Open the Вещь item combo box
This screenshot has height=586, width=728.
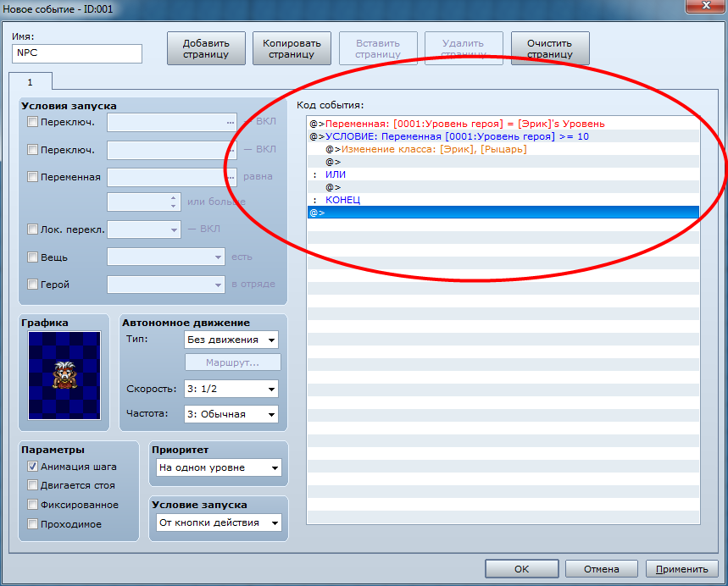click(166, 257)
